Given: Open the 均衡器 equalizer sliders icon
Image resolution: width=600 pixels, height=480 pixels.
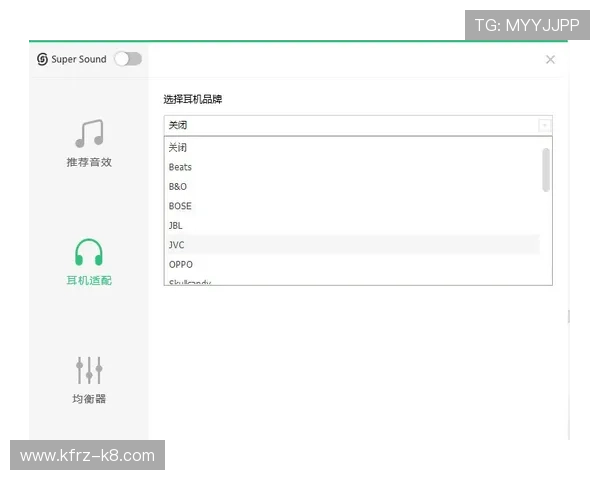Looking at the screenshot, I should 89,370.
